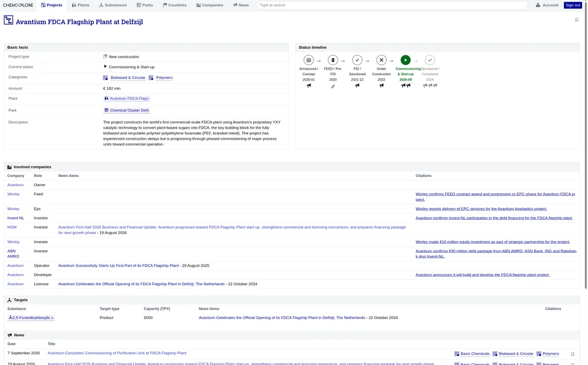
Task: Open the 'build and develop' flagship plant citation
Action: click(x=482, y=275)
